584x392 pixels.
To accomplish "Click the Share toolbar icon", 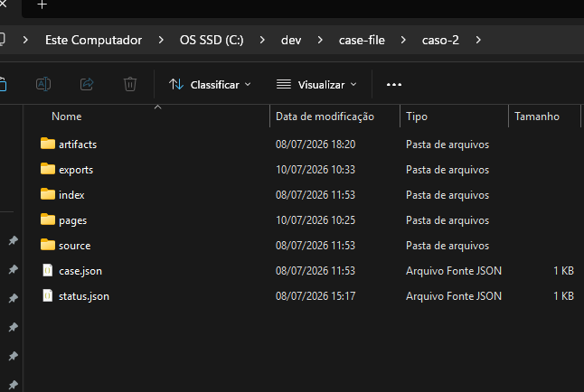I will click(x=87, y=84).
